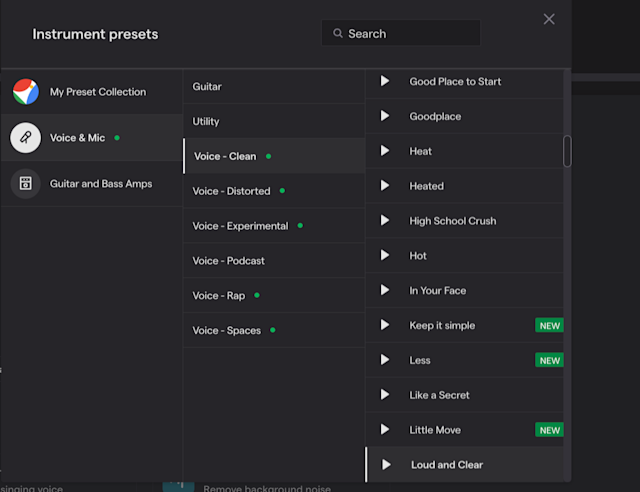Play preview of High School Crush preset
The image size is (640, 492).
384,220
